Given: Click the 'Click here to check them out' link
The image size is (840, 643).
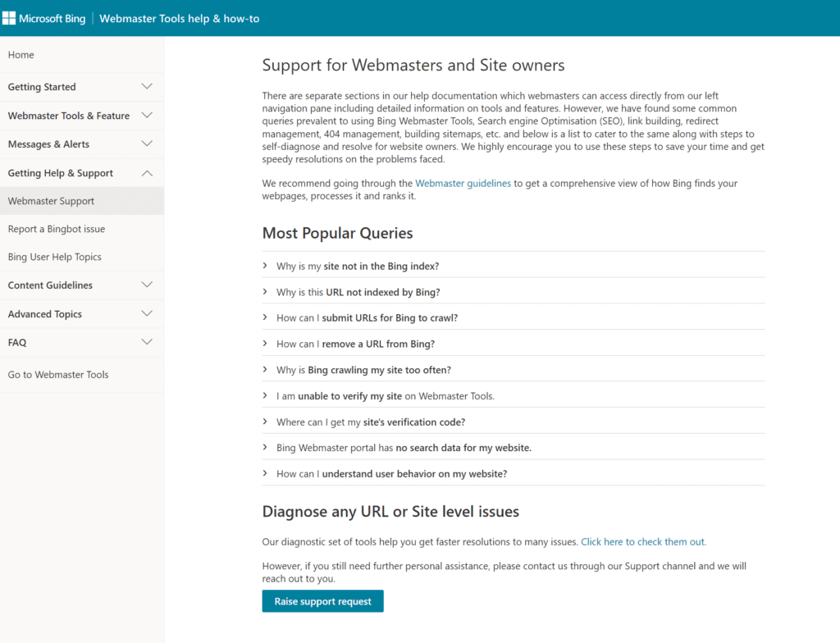Looking at the screenshot, I should point(643,542).
